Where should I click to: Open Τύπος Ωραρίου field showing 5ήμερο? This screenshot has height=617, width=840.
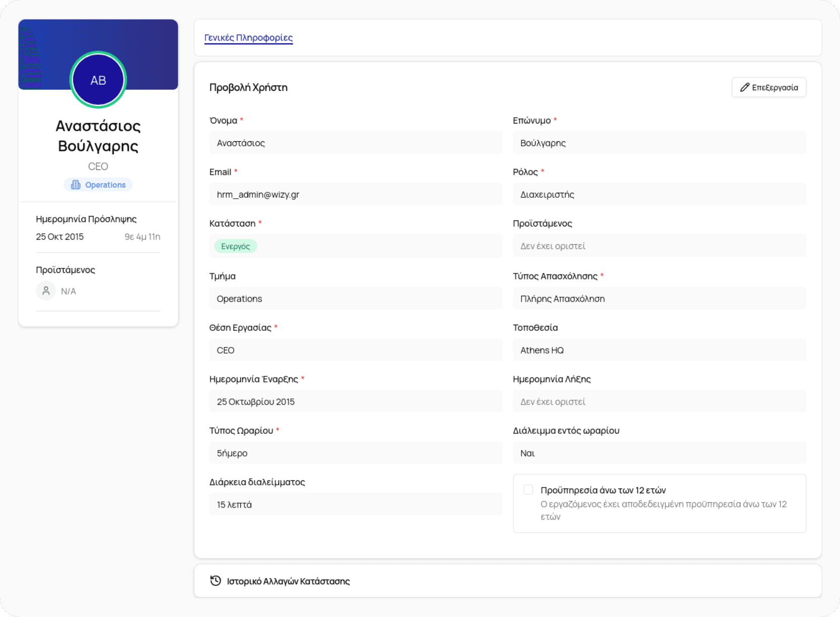coord(355,453)
